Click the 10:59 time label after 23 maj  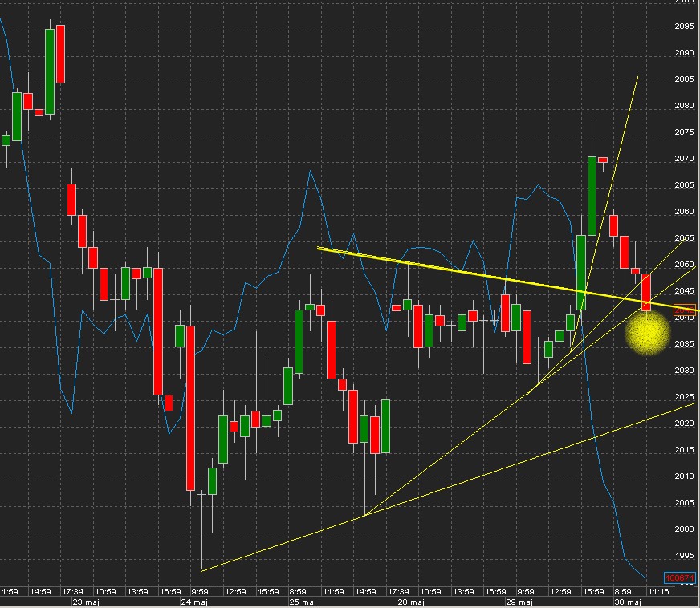tap(105, 591)
